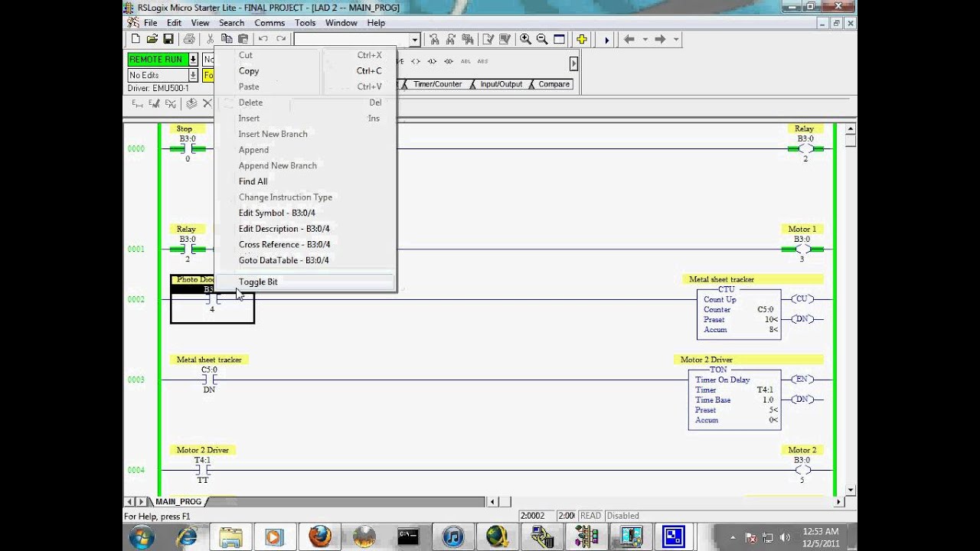Select the T4:1 TT contact on rung 0004

point(203,470)
